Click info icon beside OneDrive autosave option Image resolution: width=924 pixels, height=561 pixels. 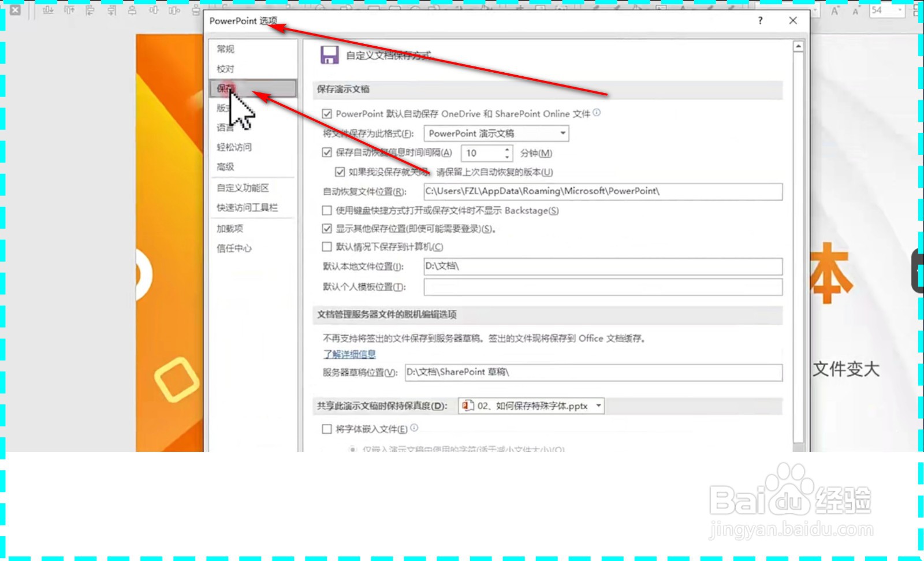[597, 113]
